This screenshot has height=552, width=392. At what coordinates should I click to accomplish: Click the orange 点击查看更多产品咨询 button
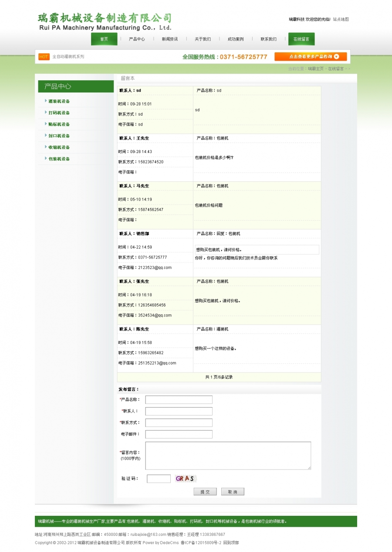pos(311,57)
